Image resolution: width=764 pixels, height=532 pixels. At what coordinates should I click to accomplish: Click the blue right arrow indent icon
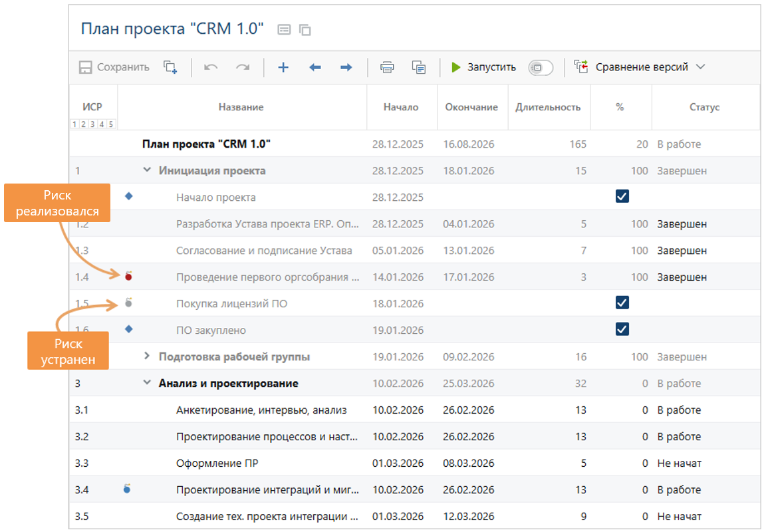click(x=346, y=67)
